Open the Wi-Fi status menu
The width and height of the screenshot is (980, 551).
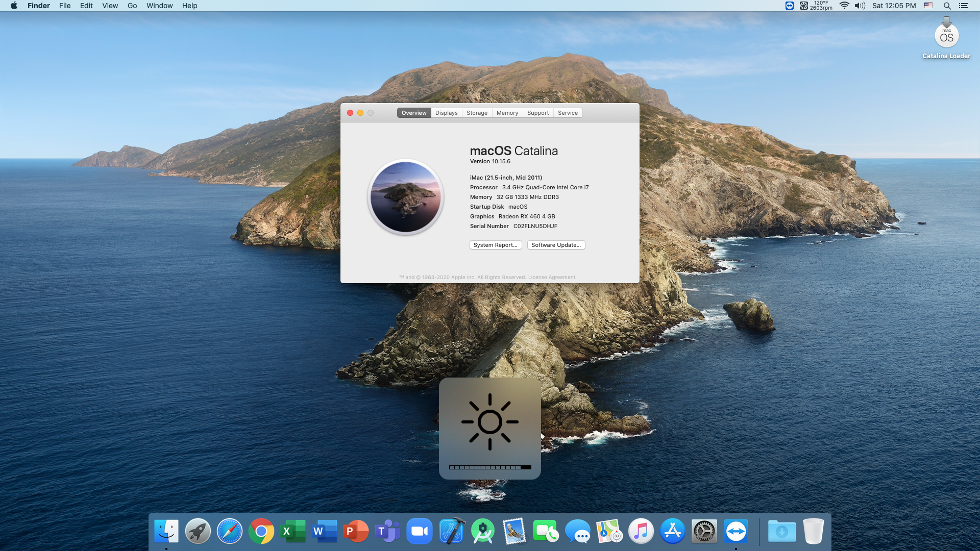[844, 6]
